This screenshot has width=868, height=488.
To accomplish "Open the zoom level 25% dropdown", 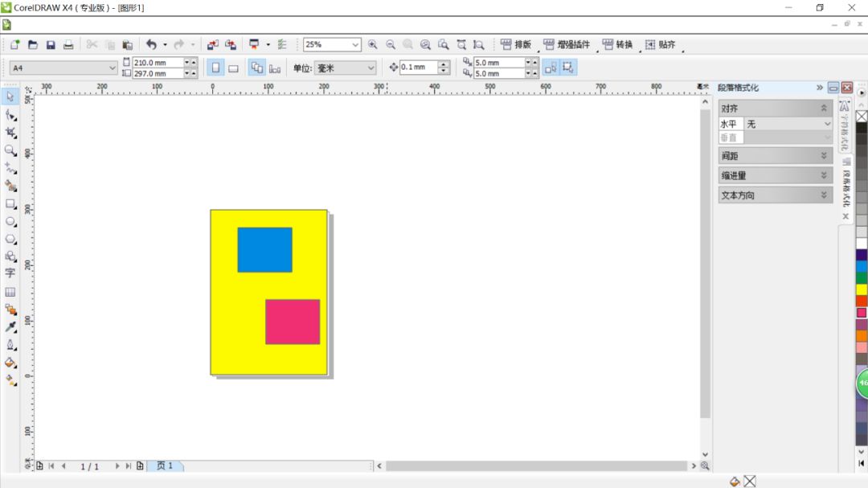I will 355,44.
